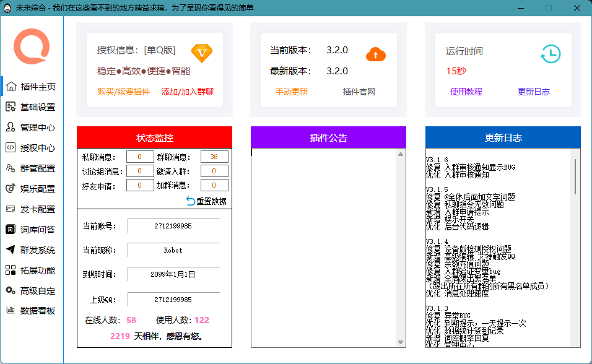Click the VIP badge beside 授权信息
Viewport: 592px width, 364px height.
point(203,52)
